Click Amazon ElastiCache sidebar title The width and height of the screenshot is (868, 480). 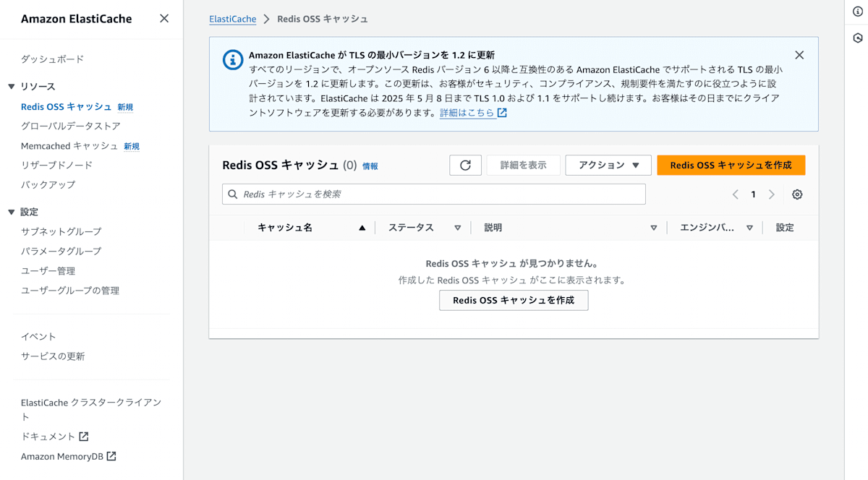(x=76, y=19)
